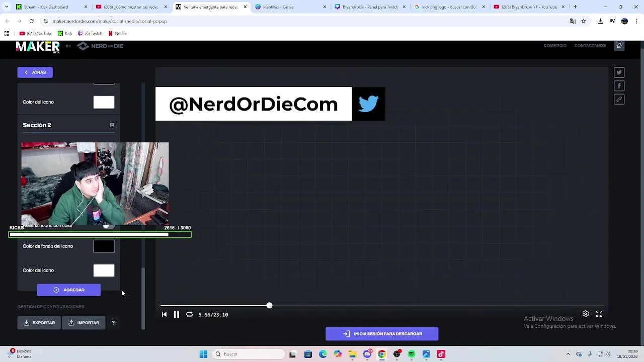The image size is (644, 362).
Task: Go back with the ATRÁS button
Action: tap(35, 72)
